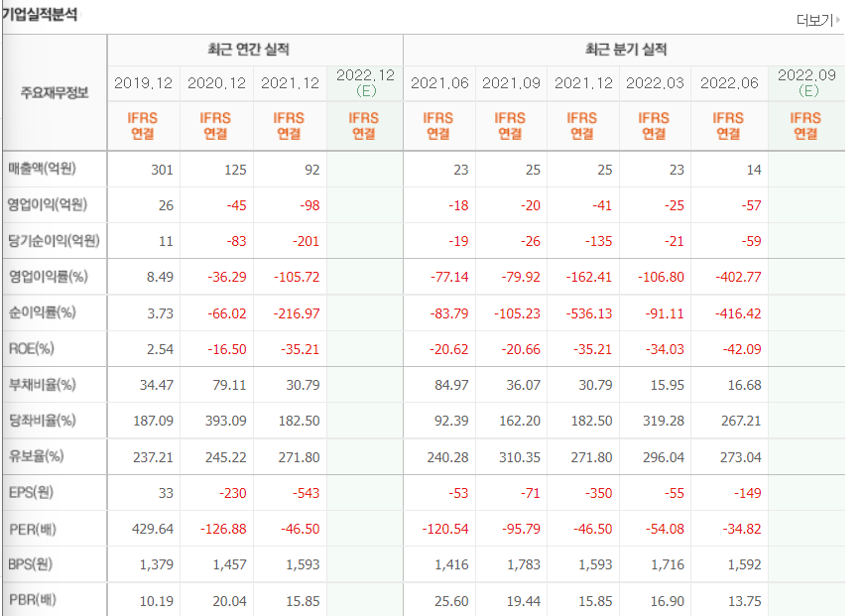The image size is (865, 616).
Task: Select the -543 EPS value
Action: point(306,494)
